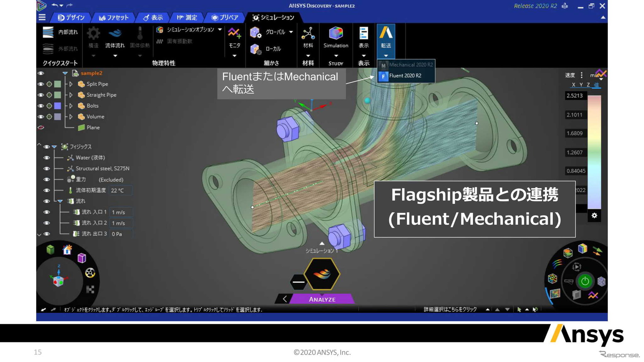The width and height of the screenshot is (644, 362).
Task: Hide the Split Pipe component
Action: pos(41,84)
